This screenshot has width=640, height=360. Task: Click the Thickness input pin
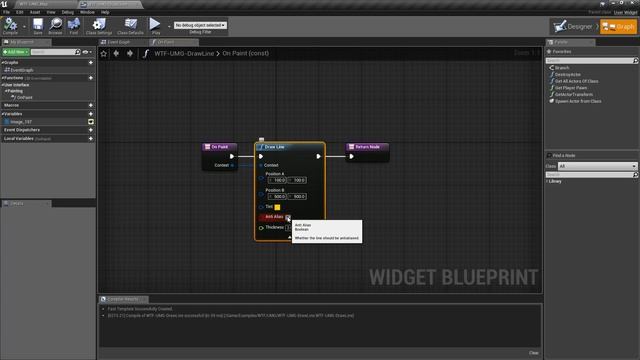pos(261,228)
